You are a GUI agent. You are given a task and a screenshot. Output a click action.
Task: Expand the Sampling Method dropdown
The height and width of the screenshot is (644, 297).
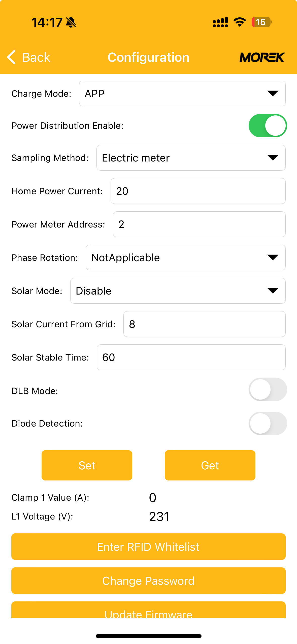click(191, 158)
